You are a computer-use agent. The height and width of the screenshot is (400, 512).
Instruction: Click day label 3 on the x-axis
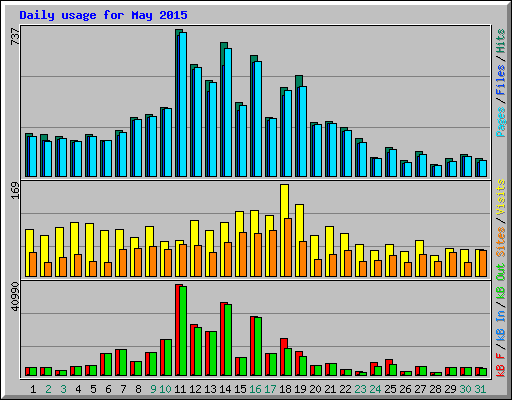pyautogui.click(x=63, y=389)
